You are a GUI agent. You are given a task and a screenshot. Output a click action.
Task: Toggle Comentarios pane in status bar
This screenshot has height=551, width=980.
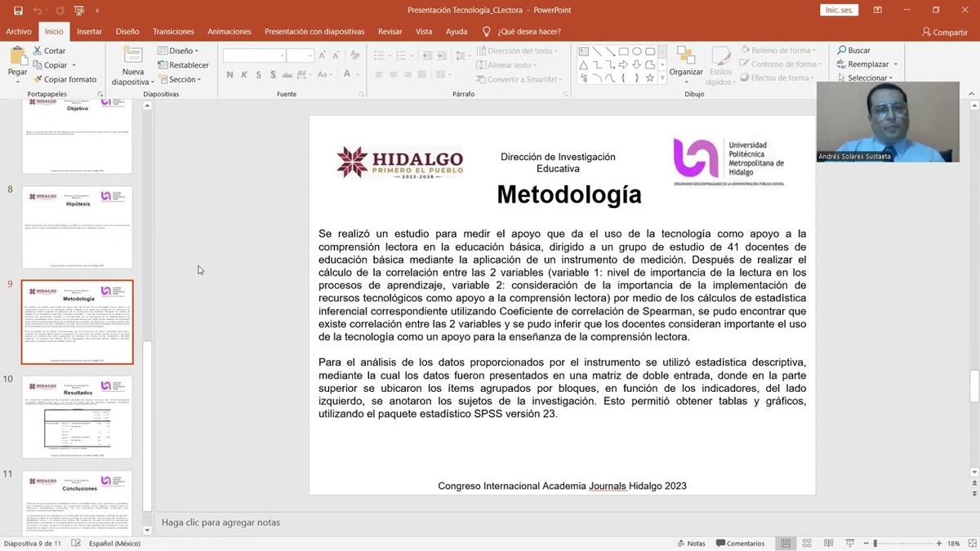pos(740,544)
